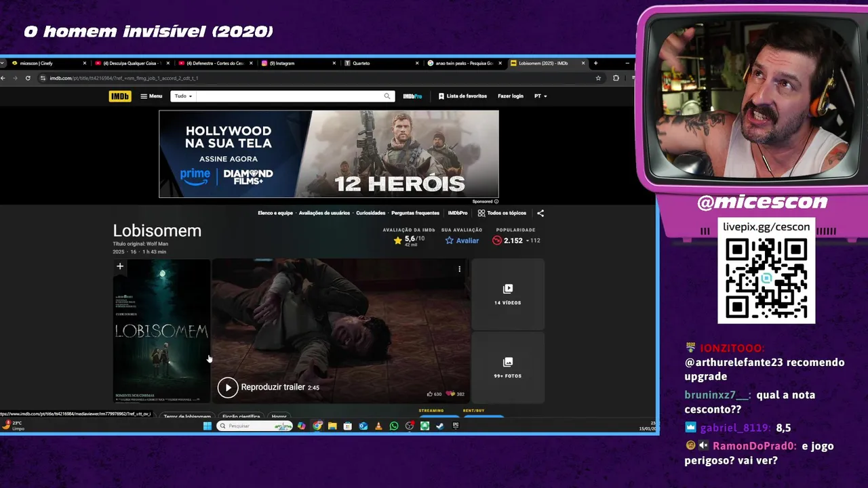Click the imdb.com address bar
868x488 pixels.
pos(319,78)
